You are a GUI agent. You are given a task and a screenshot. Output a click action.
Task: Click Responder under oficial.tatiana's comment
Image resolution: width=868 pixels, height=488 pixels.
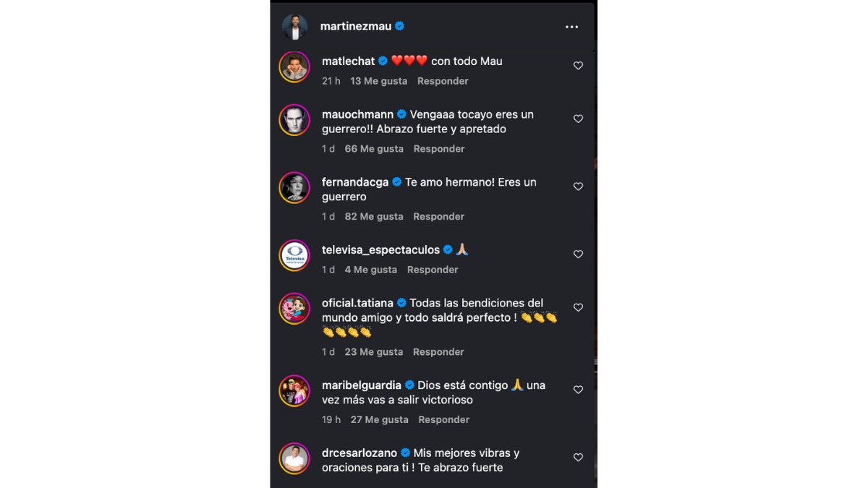pyautogui.click(x=438, y=352)
